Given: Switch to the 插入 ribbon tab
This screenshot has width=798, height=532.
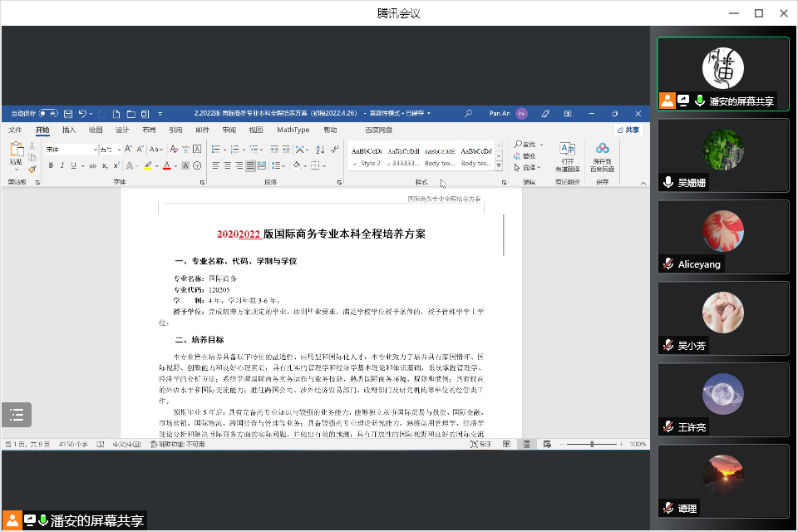Looking at the screenshot, I should 69,131.
